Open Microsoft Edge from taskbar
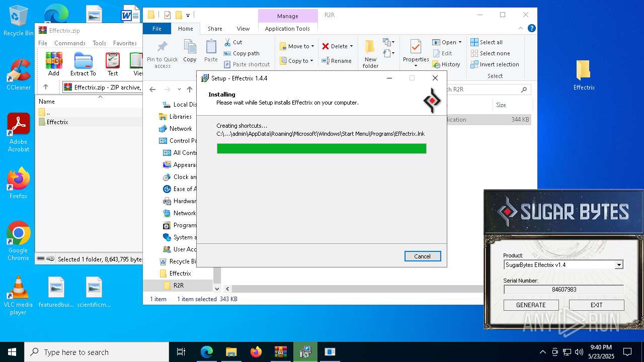The image size is (644, 362). [x=207, y=352]
